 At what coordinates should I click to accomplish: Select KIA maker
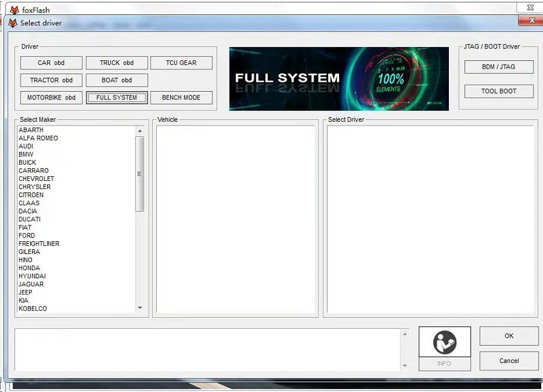24,300
